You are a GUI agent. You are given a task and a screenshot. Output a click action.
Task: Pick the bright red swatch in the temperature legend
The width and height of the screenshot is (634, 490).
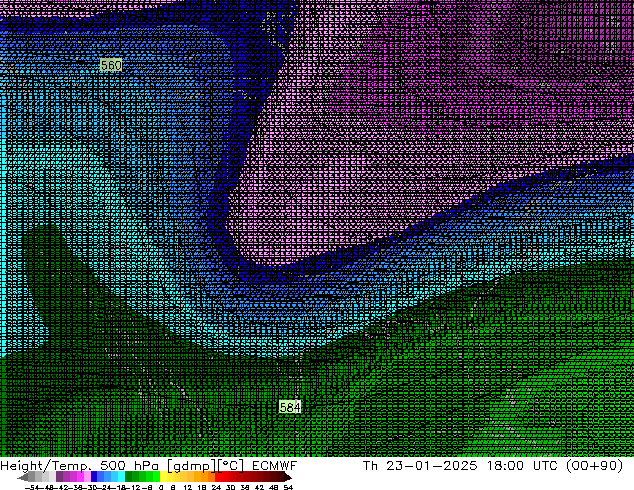219,477
